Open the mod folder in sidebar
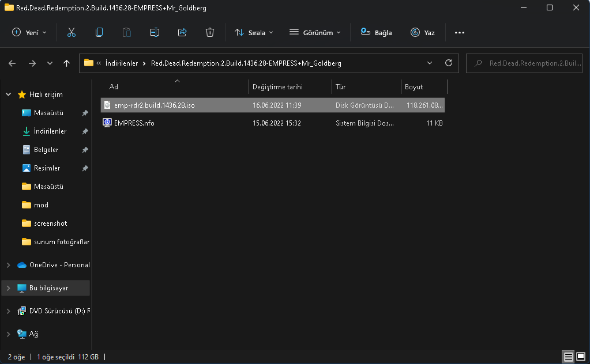 [x=41, y=204]
